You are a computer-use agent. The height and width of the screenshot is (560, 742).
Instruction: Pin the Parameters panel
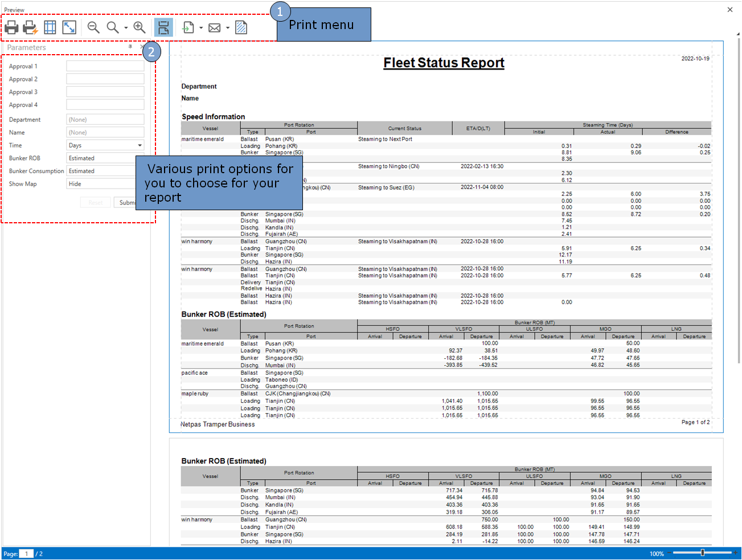click(x=130, y=47)
